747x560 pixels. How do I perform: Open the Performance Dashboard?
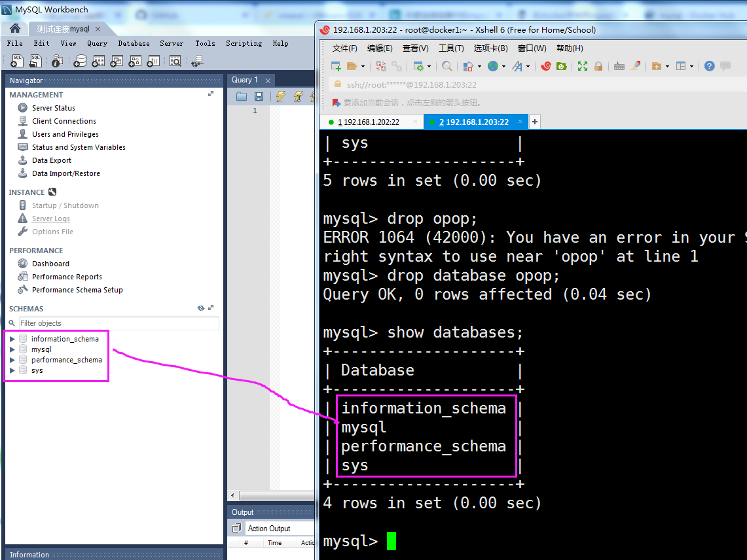(x=50, y=264)
